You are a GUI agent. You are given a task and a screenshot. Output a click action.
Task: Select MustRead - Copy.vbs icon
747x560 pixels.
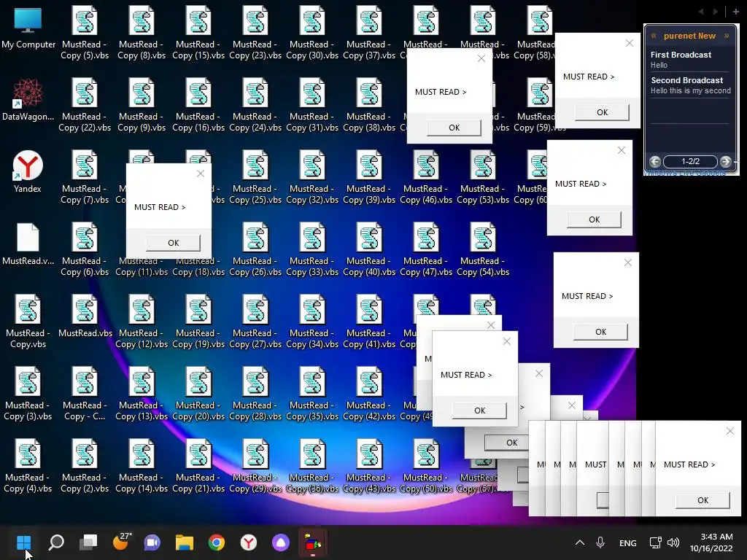tap(28, 322)
